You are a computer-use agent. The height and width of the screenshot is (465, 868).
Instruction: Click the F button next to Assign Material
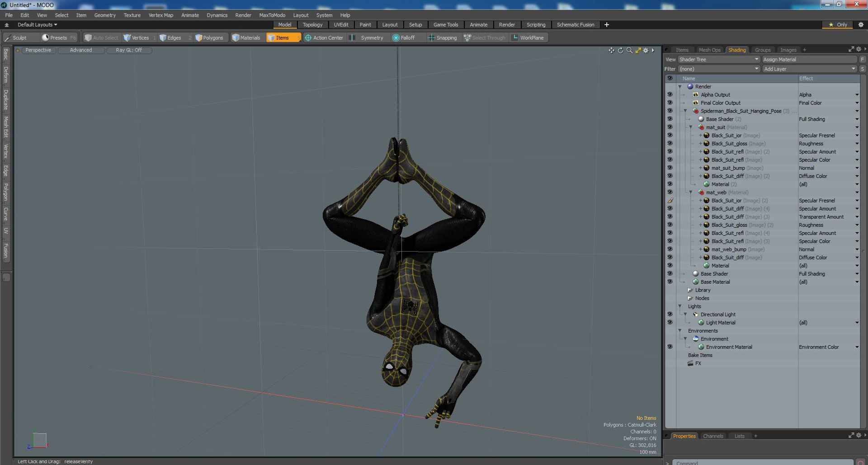click(x=863, y=59)
